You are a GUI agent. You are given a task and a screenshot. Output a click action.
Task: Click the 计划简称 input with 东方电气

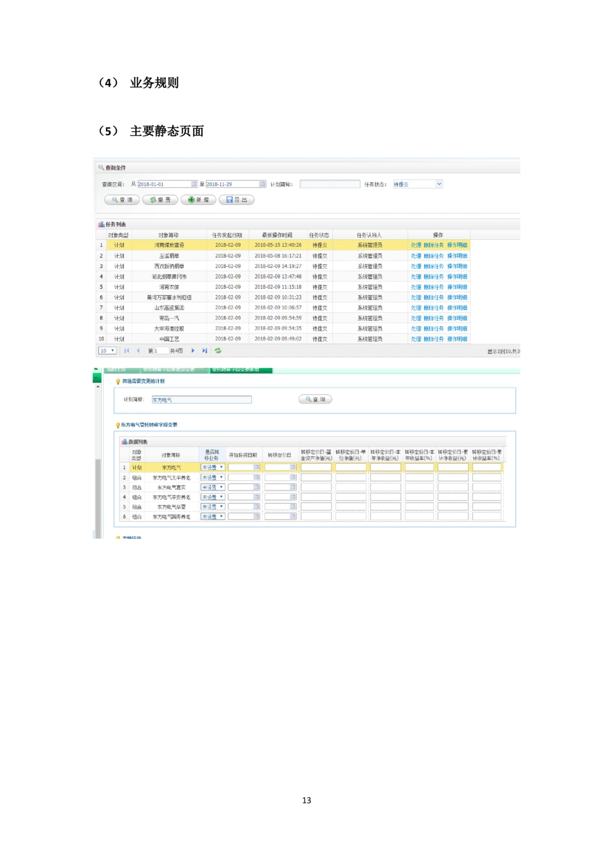pyautogui.click(x=202, y=400)
